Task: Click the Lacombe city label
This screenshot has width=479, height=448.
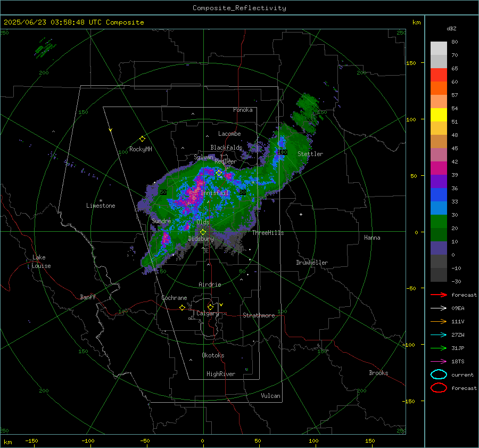Action: click(x=229, y=134)
